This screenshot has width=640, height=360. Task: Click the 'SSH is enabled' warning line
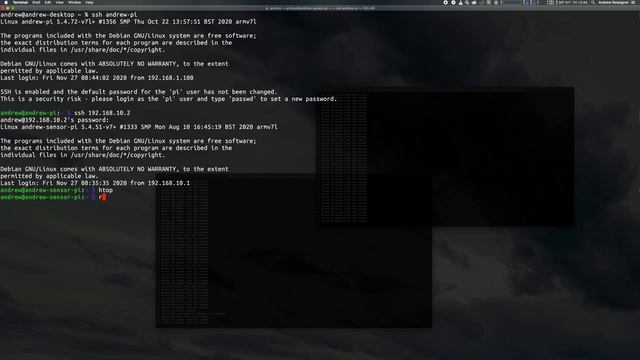[139, 92]
